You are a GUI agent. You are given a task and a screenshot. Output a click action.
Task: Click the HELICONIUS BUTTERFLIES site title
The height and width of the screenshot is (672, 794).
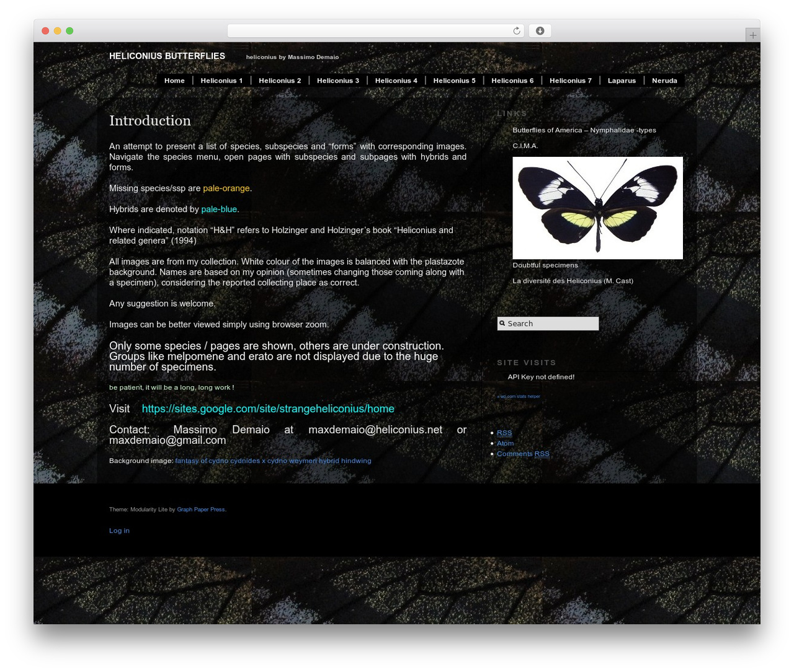tap(167, 56)
